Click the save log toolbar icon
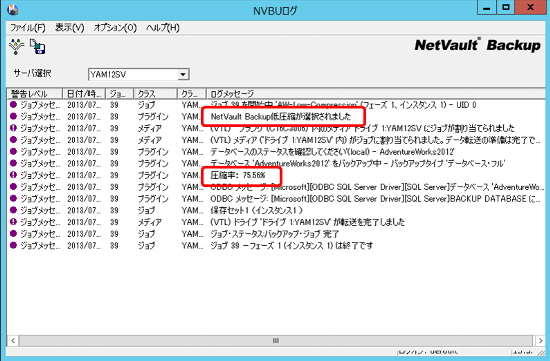This screenshot has width=550, height=361. [38, 46]
